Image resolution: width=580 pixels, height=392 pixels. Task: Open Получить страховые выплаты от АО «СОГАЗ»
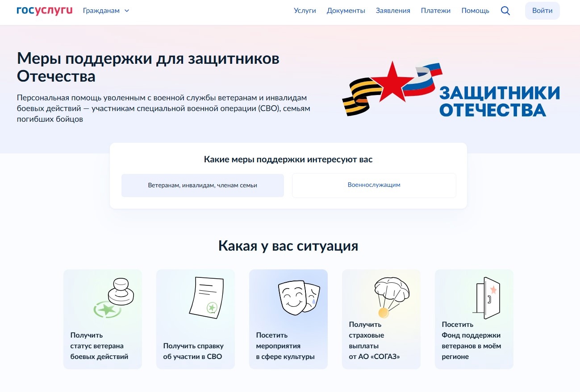coord(381,319)
